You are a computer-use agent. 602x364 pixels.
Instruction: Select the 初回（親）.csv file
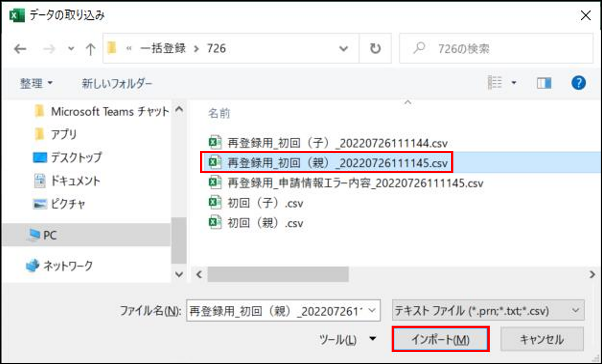tap(265, 223)
